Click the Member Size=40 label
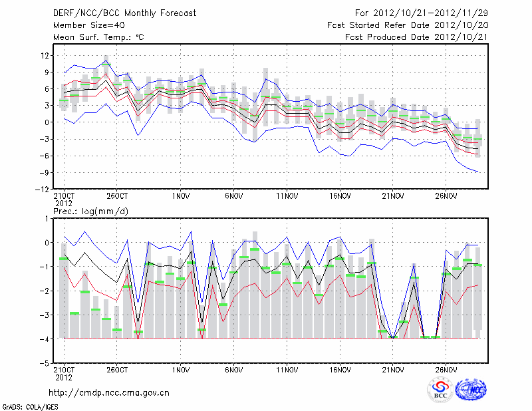 point(88,25)
